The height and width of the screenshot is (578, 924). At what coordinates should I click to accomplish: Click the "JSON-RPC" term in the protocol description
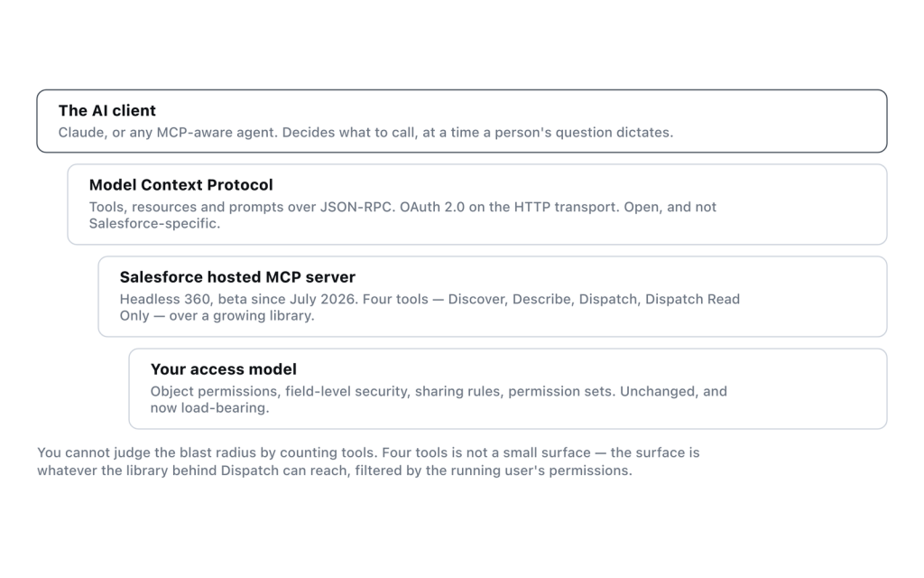(357, 207)
